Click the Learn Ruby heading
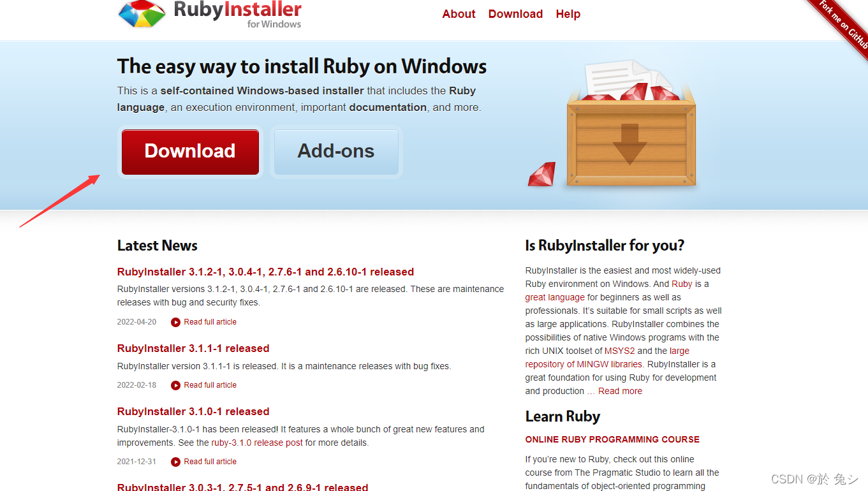Viewport: 868px width, 491px height. (x=563, y=416)
